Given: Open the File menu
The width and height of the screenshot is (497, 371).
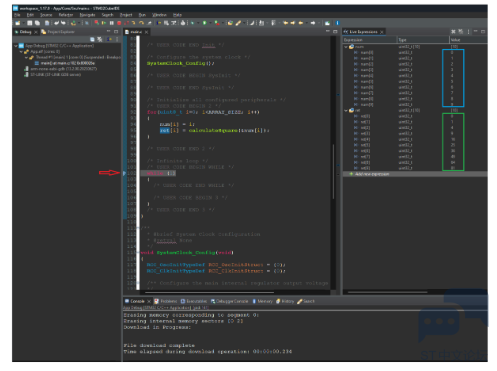Looking at the screenshot, I should pos(17,15).
